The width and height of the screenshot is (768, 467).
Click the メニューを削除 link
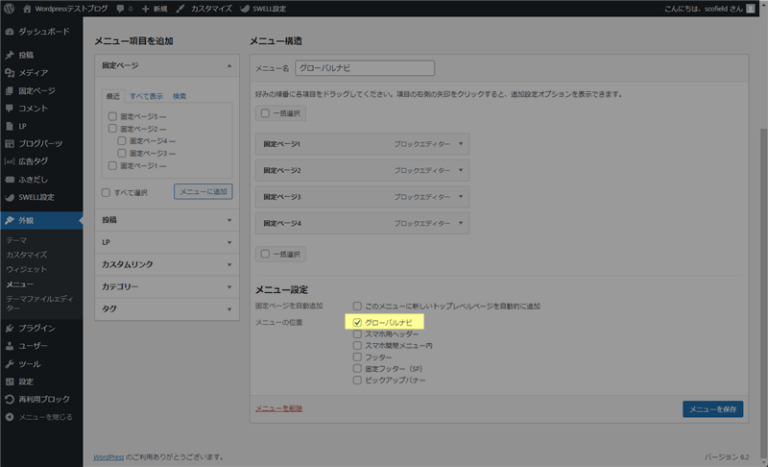point(279,409)
